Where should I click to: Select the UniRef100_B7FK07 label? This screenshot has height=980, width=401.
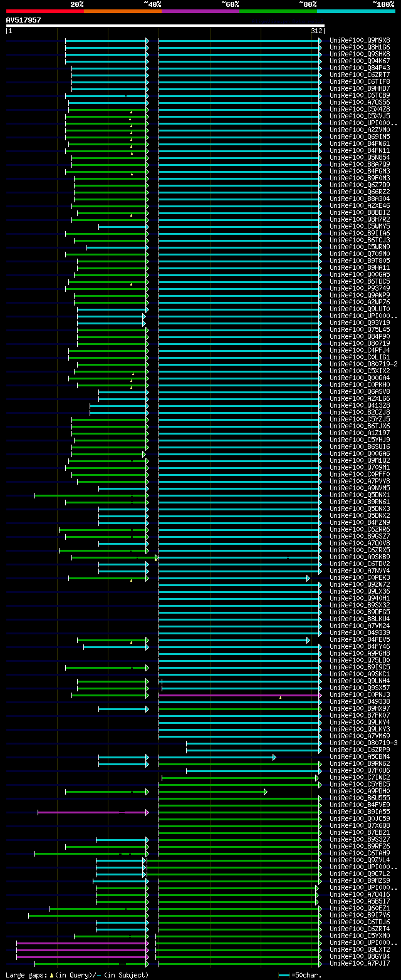(360, 715)
